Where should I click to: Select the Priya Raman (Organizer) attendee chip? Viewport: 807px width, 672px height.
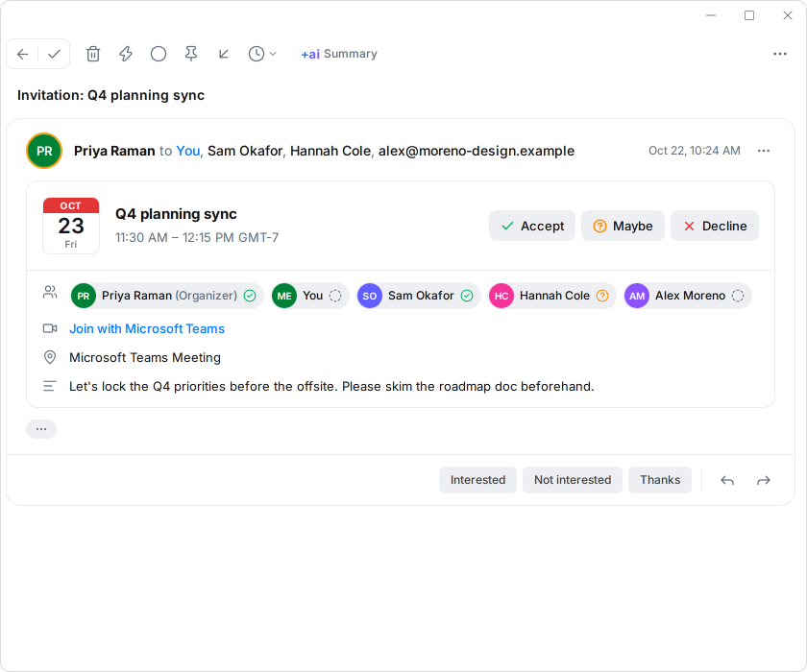(167, 296)
